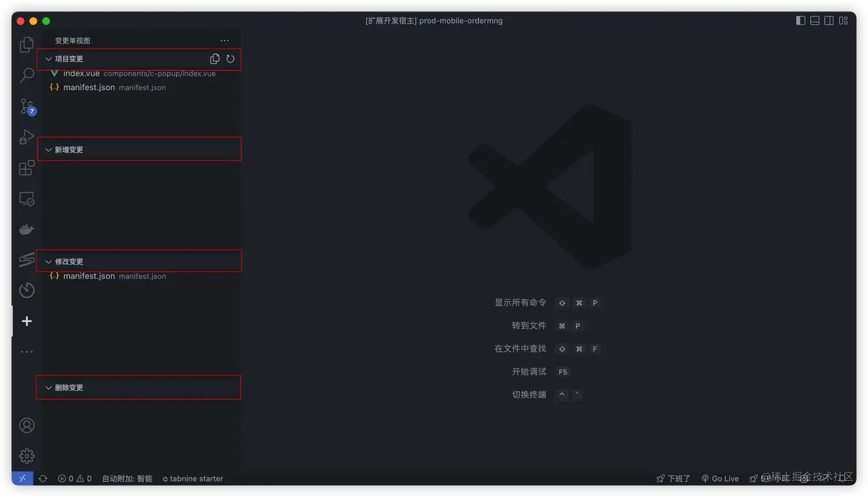Open 变更单视图 more actions menu
Image resolution: width=868 pixels, height=497 pixels.
(x=224, y=40)
